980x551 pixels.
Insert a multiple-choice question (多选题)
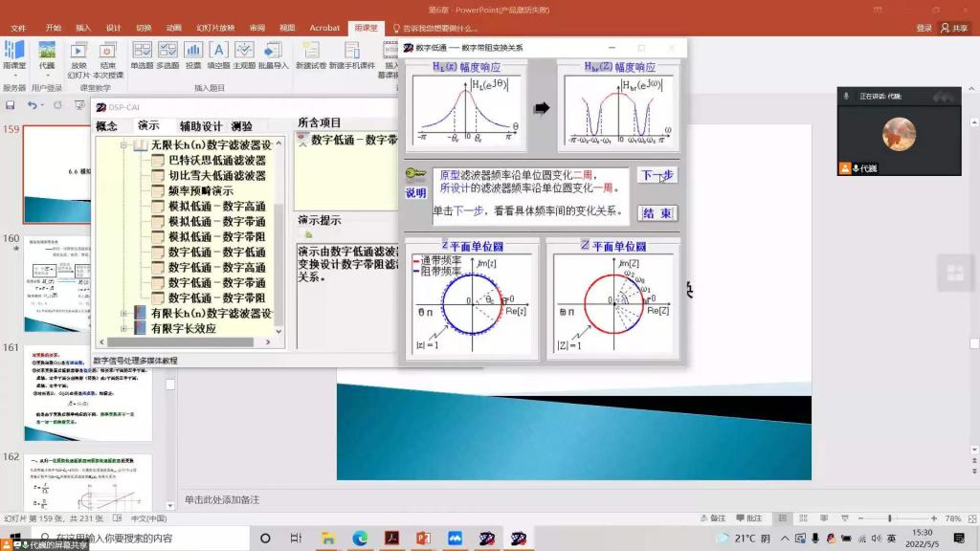pyautogui.click(x=167, y=55)
